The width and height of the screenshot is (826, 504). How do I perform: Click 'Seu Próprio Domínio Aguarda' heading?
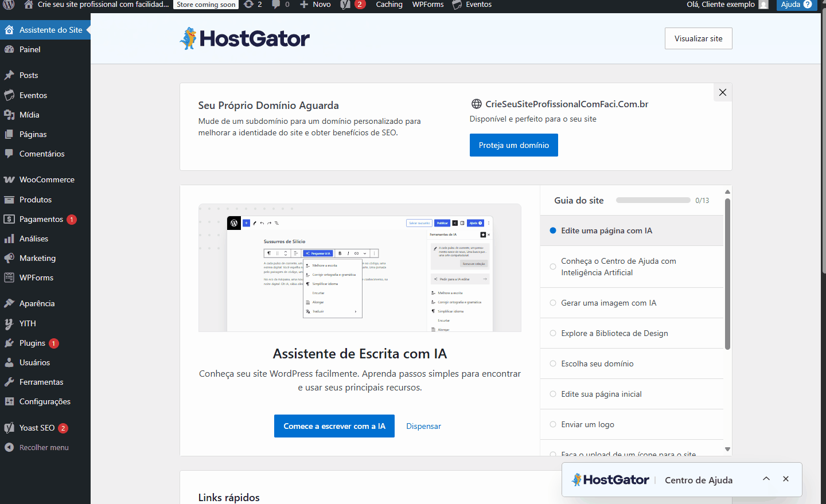point(268,105)
